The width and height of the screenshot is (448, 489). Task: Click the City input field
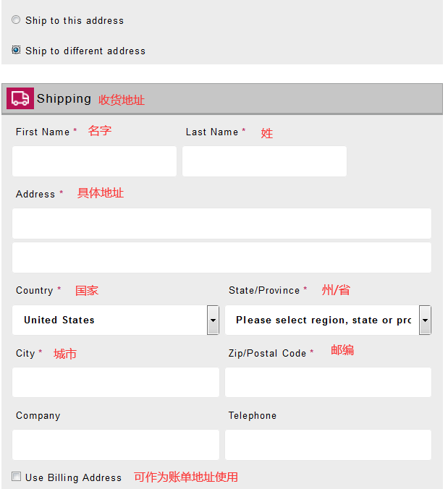pos(116,382)
